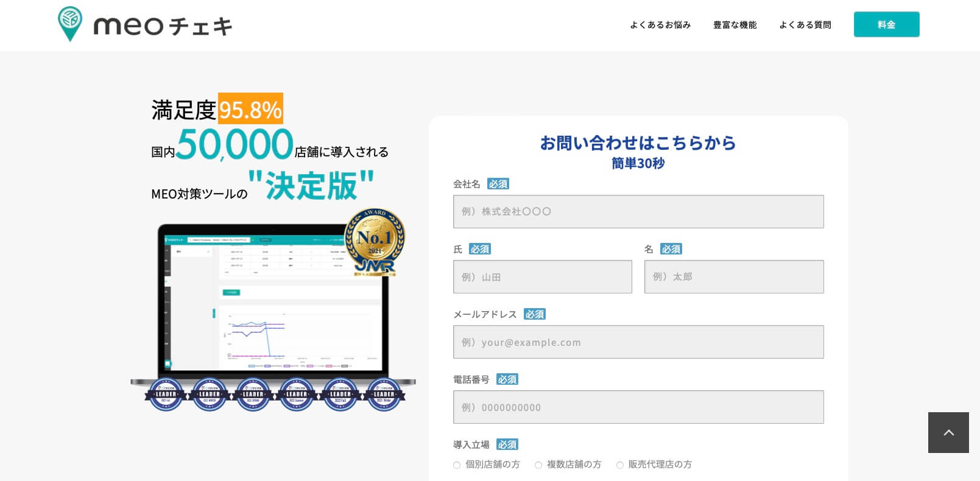Click the MEOチェキ logo
Image resolution: width=980 pixels, height=481 pixels.
[145, 24]
